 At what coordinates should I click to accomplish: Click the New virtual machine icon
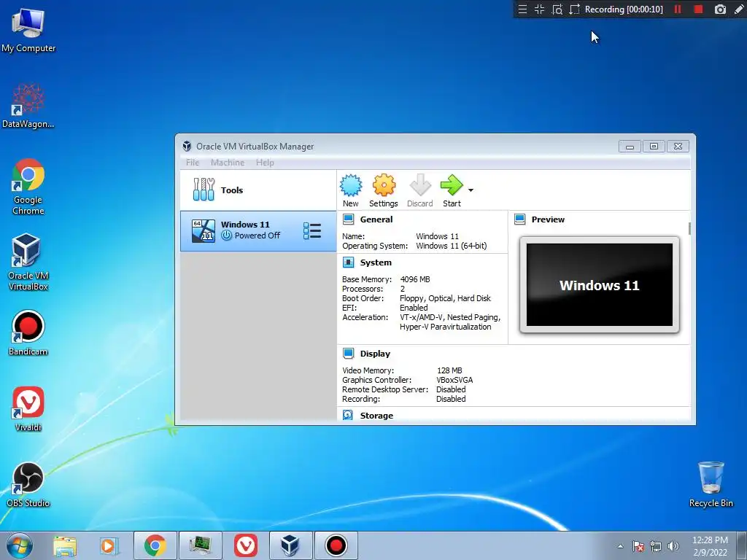[x=351, y=190]
